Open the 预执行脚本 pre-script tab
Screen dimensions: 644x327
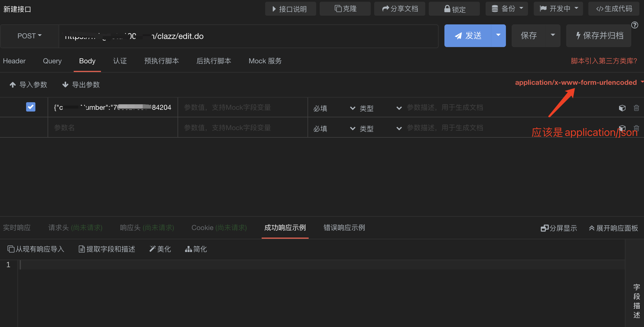click(162, 61)
